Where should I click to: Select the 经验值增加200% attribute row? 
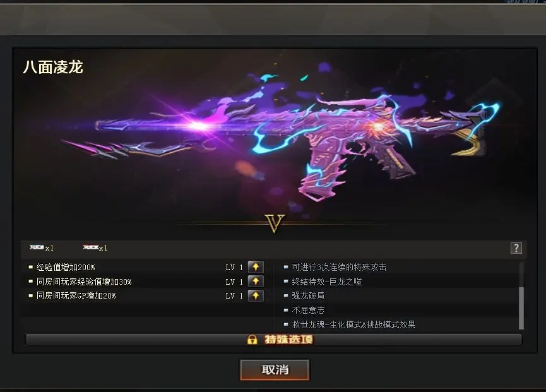click(146, 267)
